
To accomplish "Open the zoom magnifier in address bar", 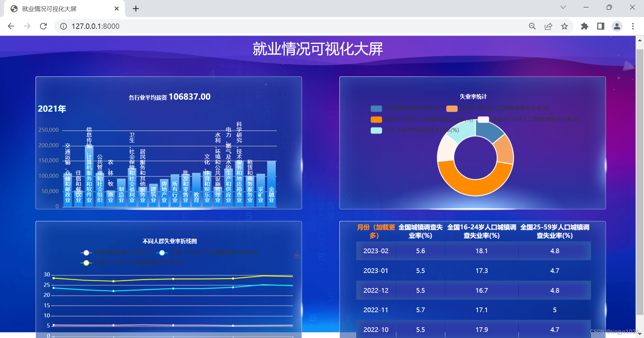I will [x=532, y=26].
